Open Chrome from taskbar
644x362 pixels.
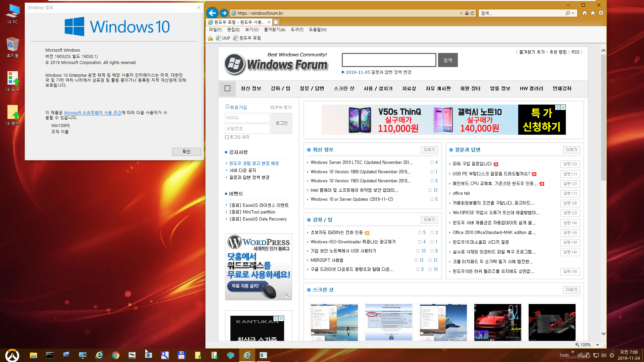tap(115, 355)
